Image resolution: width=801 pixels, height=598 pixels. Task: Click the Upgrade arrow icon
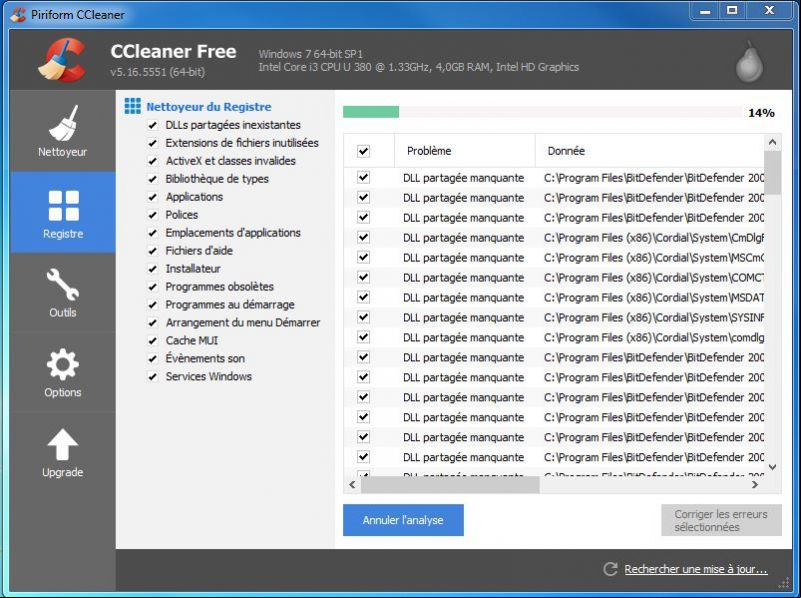click(x=63, y=444)
